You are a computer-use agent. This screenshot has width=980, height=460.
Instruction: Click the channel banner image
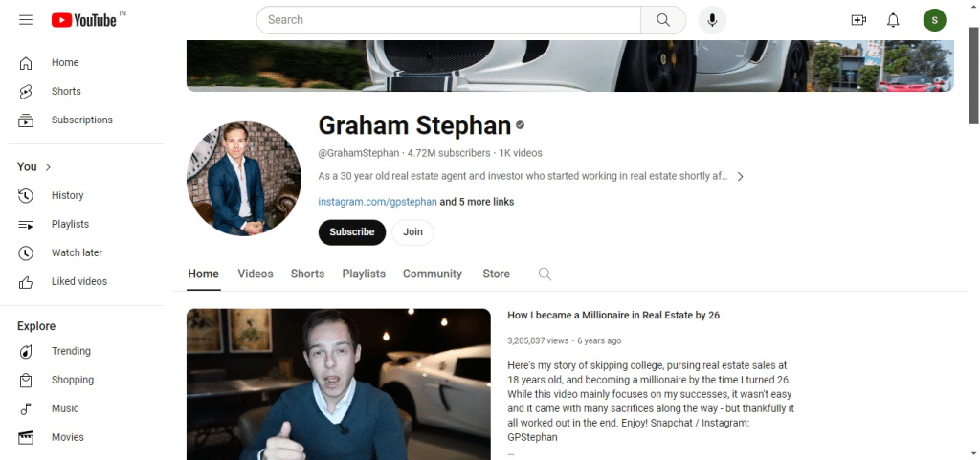(x=570, y=66)
